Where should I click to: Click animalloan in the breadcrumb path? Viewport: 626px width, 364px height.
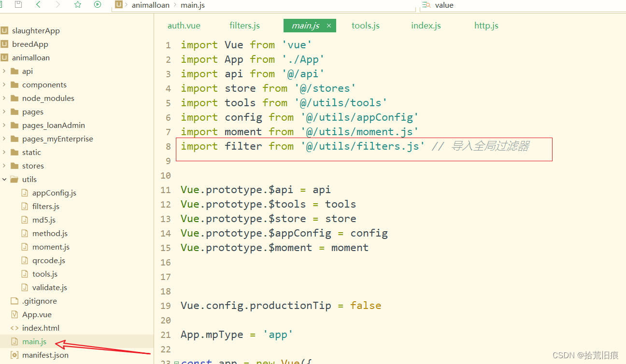(151, 5)
